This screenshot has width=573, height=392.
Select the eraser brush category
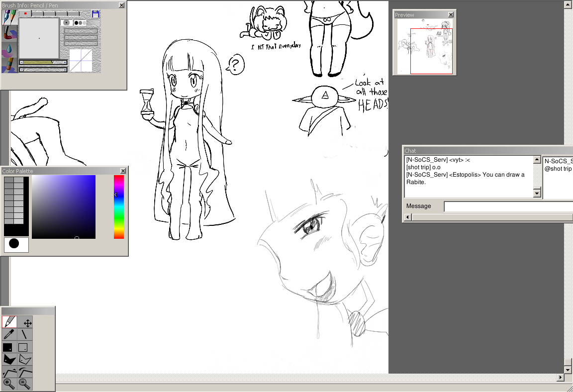[x=9, y=65]
